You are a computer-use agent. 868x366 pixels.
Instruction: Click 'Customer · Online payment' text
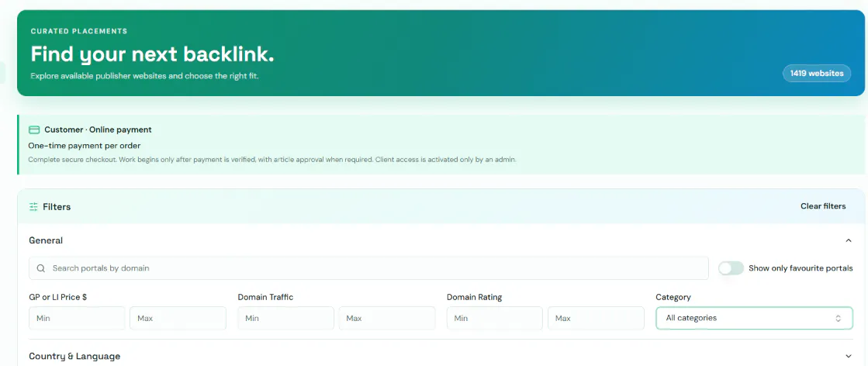[98, 129]
